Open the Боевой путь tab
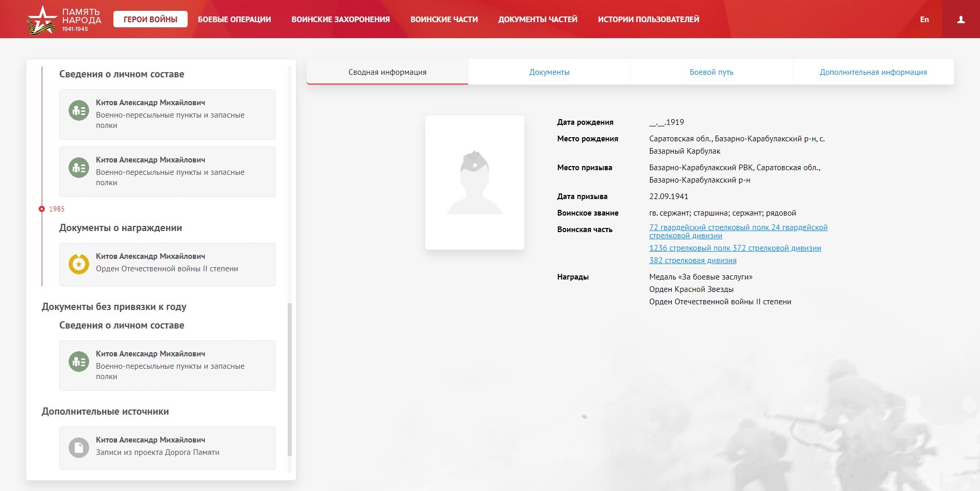Image resolution: width=980 pixels, height=491 pixels. (x=711, y=72)
